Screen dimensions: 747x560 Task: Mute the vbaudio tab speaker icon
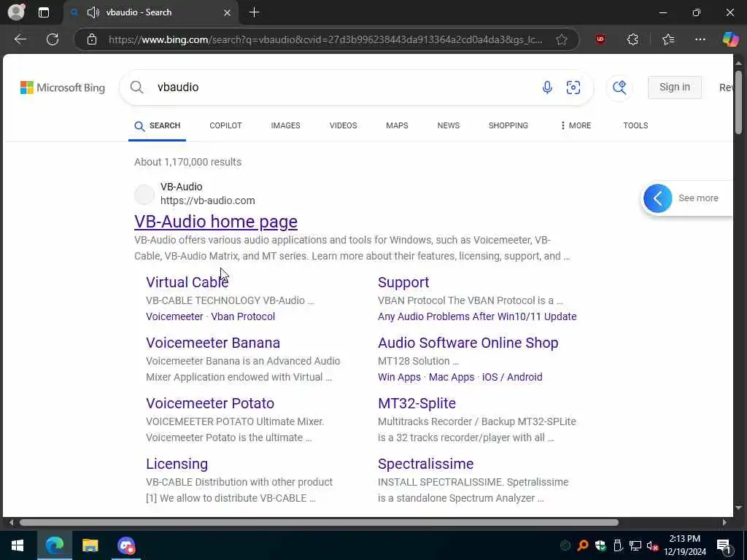pos(93,12)
